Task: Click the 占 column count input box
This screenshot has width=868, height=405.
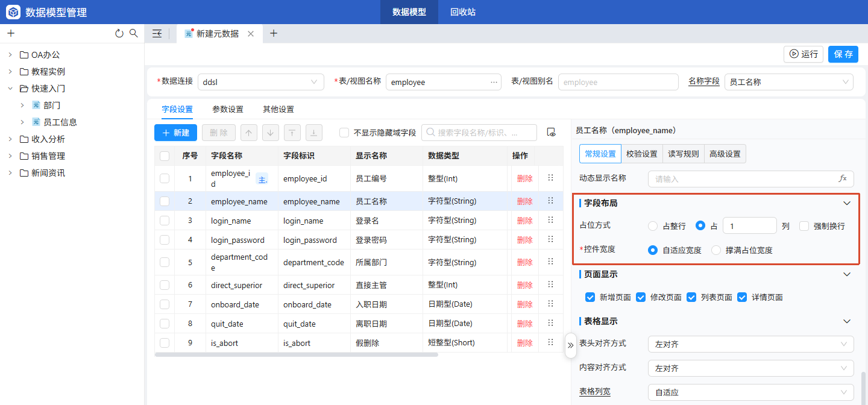Action: click(749, 226)
